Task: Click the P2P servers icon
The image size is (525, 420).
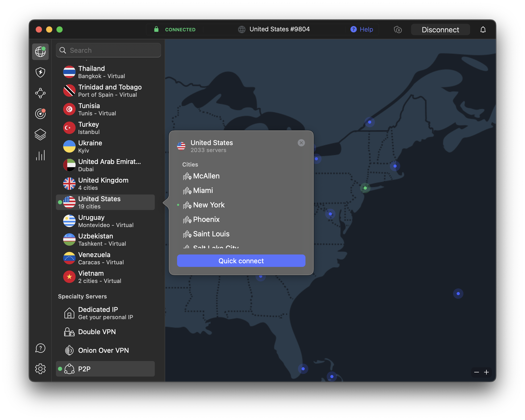Action: 69,369
